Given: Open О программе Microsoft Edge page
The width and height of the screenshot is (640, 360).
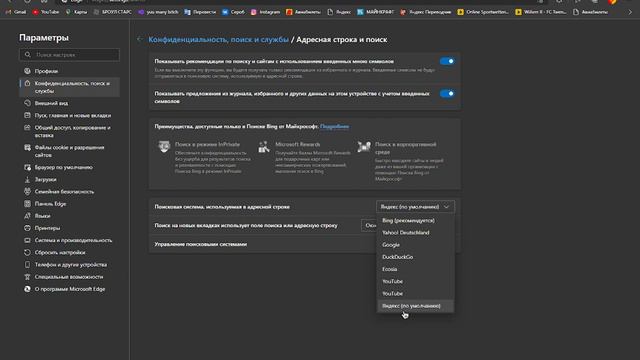Looking at the screenshot, I should 69,289.
